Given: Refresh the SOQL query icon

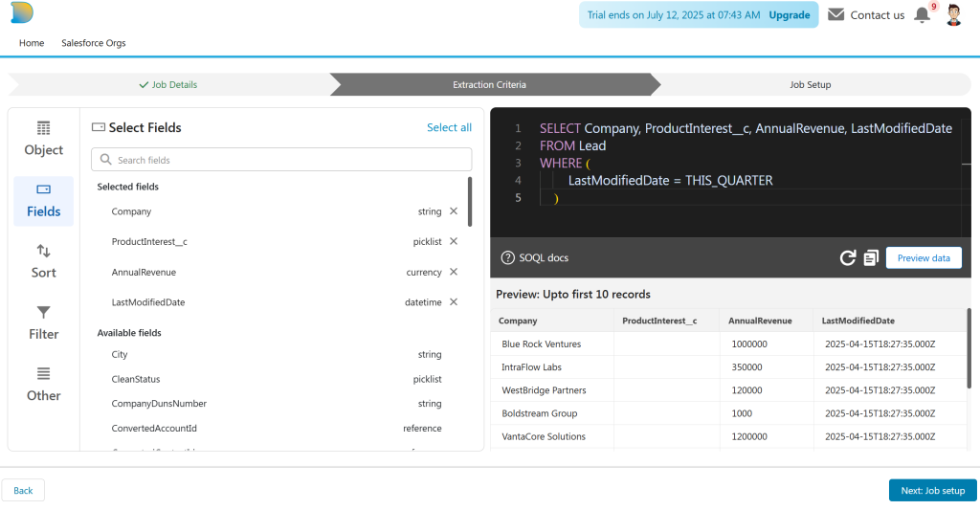Looking at the screenshot, I should point(847,257).
